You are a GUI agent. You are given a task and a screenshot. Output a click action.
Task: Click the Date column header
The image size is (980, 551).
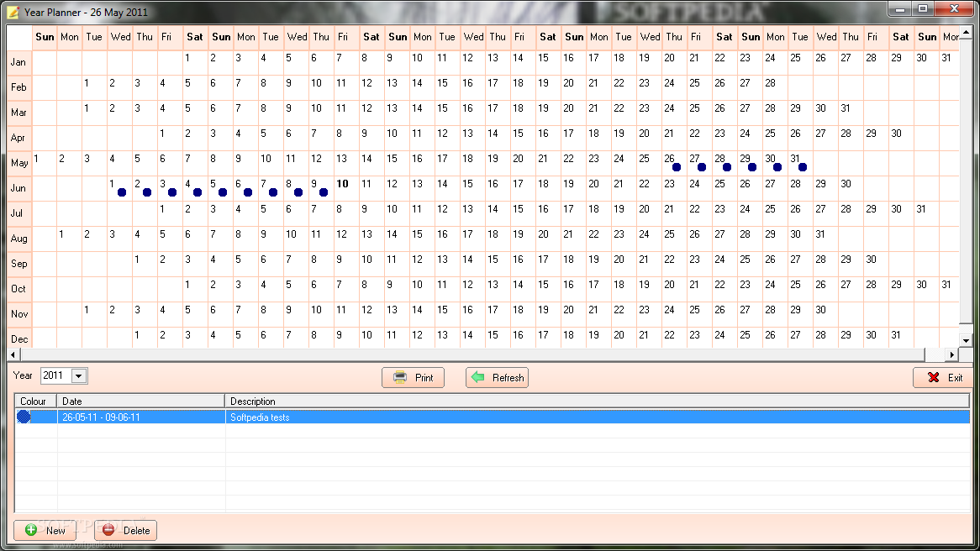point(140,401)
